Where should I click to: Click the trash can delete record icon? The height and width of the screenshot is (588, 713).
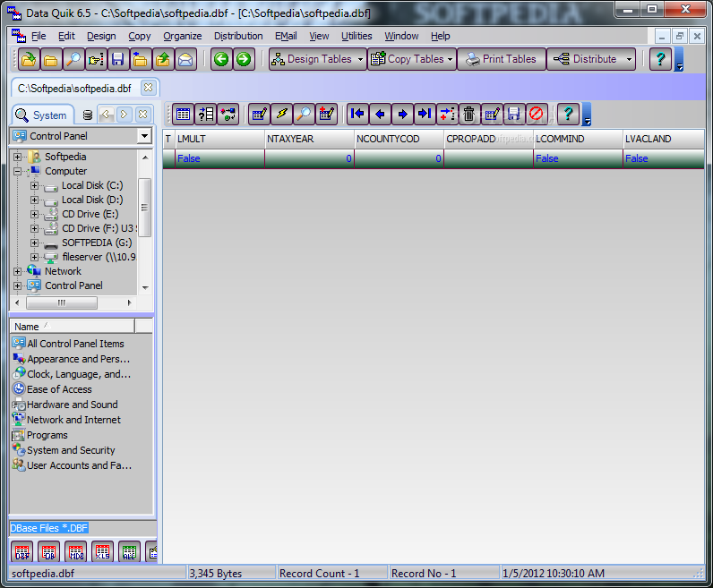[468, 114]
